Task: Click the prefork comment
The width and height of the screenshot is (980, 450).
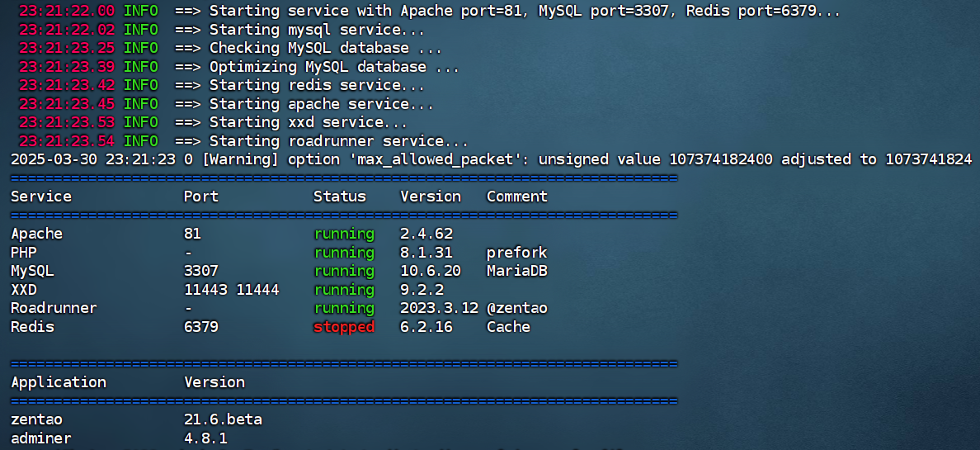Action: coord(517,253)
